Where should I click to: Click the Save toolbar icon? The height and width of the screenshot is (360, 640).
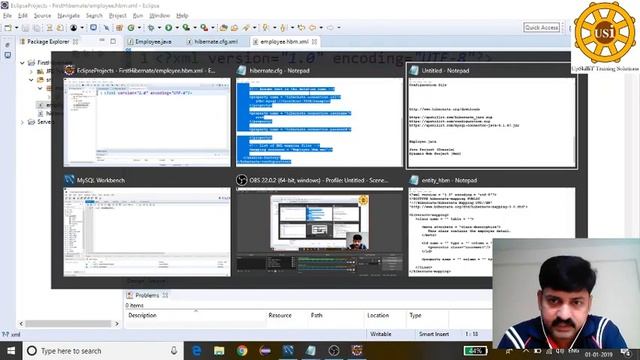[x=25, y=28]
